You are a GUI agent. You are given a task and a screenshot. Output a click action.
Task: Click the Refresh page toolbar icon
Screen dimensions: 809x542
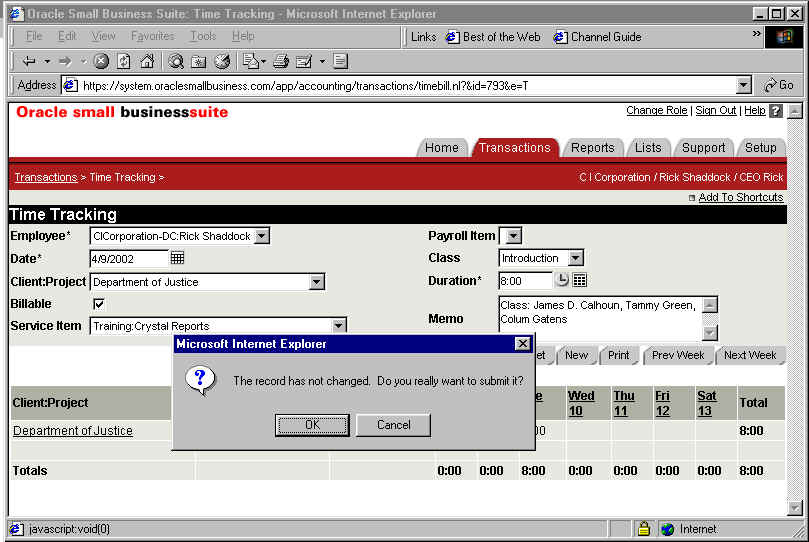(124, 62)
